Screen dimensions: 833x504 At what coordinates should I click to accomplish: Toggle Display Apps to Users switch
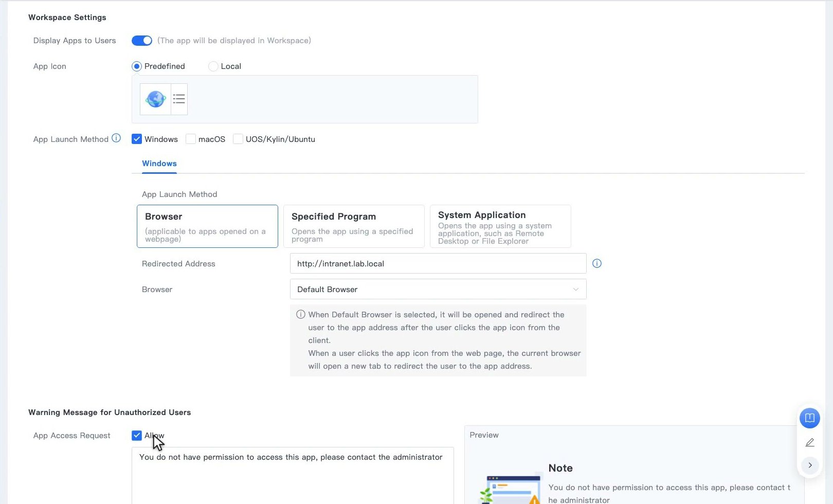(142, 41)
